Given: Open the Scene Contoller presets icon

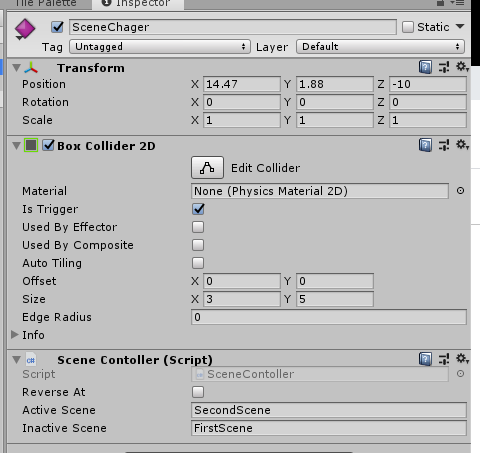Looking at the screenshot, I should pyautogui.click(x=444, y=359).
